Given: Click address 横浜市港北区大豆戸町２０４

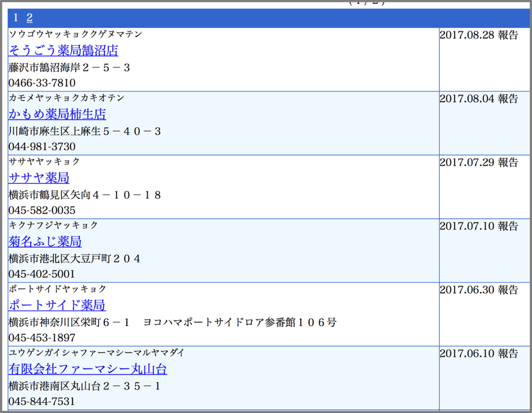Looking at the screenshot, I should pyautogui.click(x=74, y=259).
